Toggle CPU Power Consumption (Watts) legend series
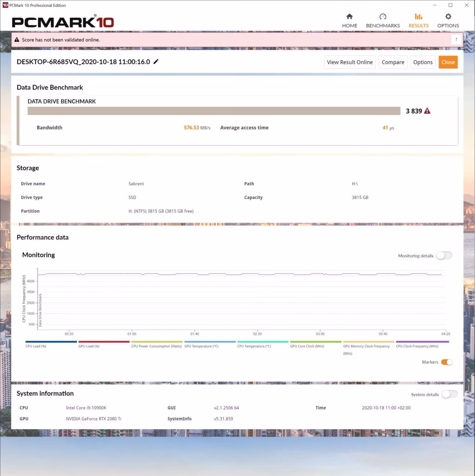The image size is (475, 476). [157, 344]
